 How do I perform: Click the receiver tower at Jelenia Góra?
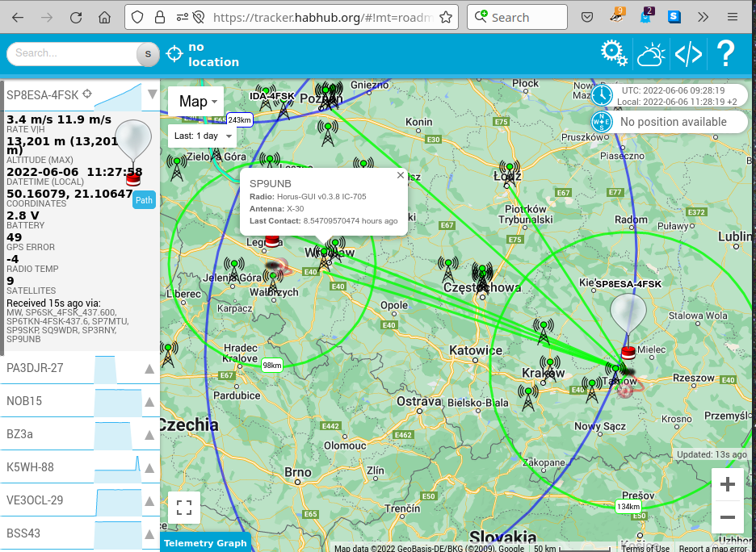coord(234,272)
